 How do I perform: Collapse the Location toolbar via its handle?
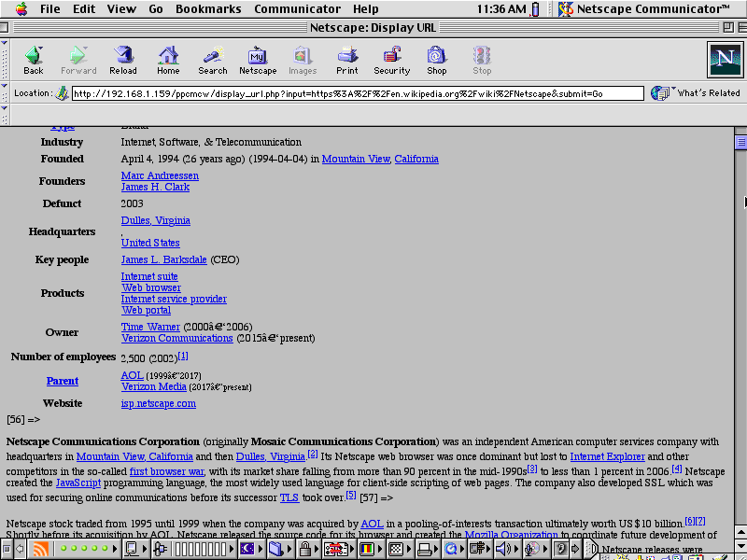(5, 92)
